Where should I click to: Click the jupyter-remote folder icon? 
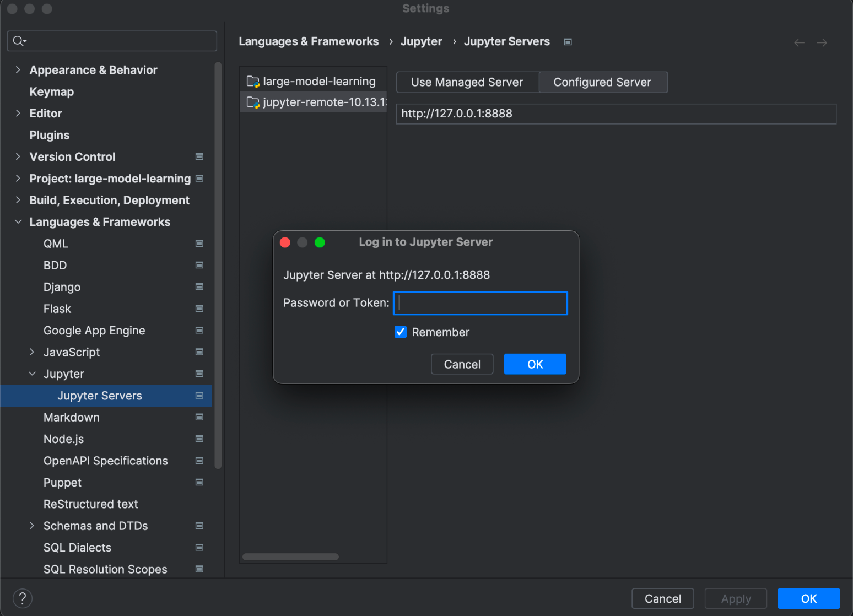click(x=253, y=102)
